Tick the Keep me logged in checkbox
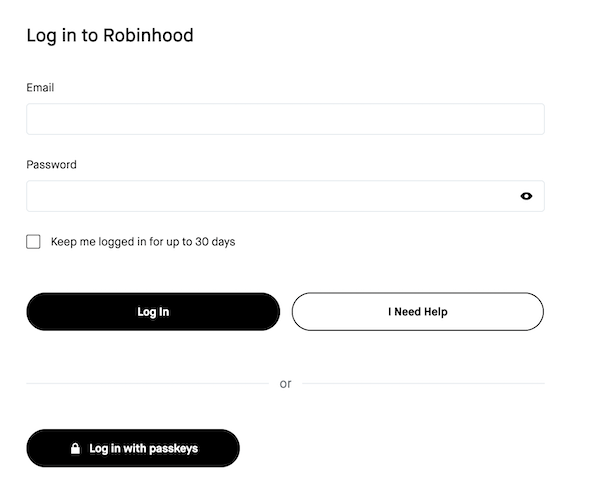Image resolution: width=600 pixels, height=492 pixels. pos(34,242)
